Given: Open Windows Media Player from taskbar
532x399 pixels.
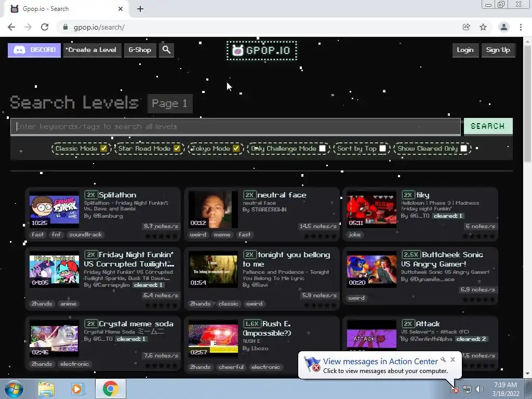Looking at the screenshot, I should 77,389.
